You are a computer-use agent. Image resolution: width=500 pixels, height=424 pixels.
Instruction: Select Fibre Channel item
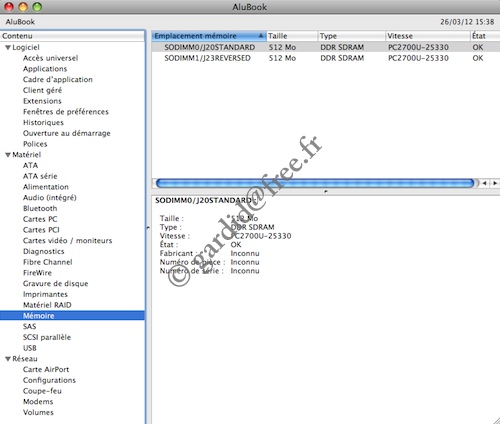(x=47, y=262)
